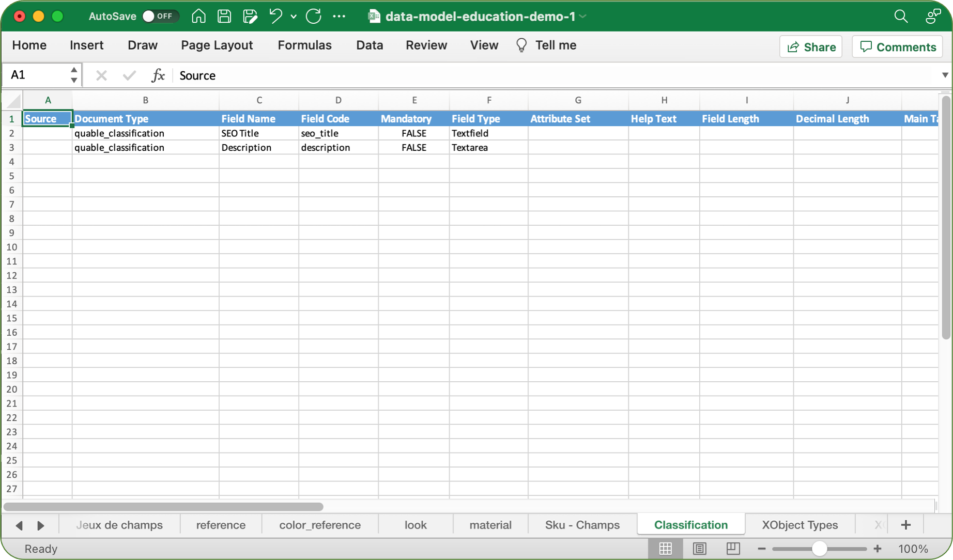Select the Decimal Length header cell
Viewport: 953px width, 560px height.
click(847, 119)
